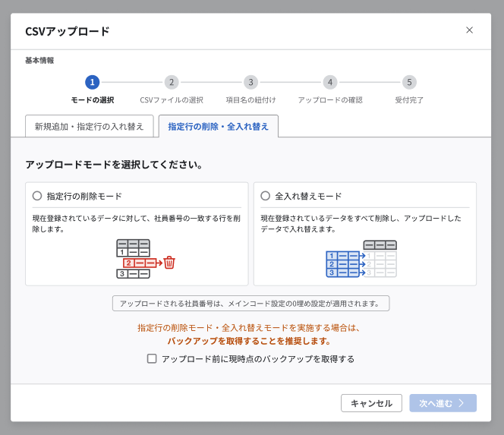
Task: Select the 指定行の削除・全入れ替え tab
Action: (x=218, y=126)
